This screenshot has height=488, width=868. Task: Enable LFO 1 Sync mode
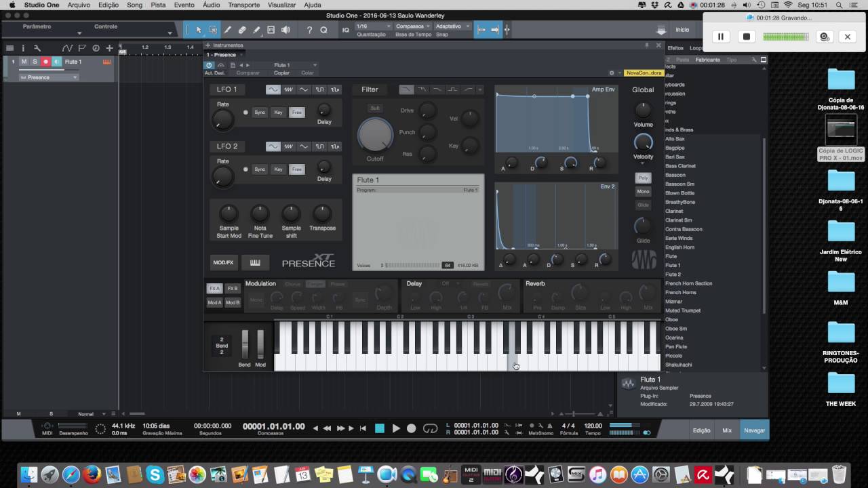click(260, 113)
